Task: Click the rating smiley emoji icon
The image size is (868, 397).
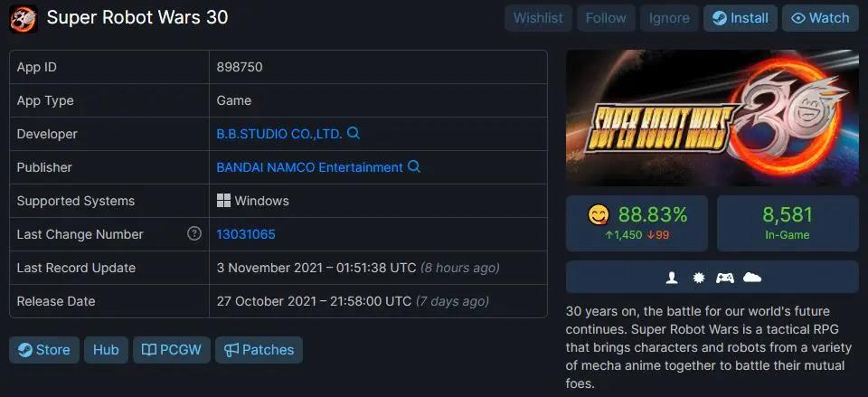Action: point(599,215)
